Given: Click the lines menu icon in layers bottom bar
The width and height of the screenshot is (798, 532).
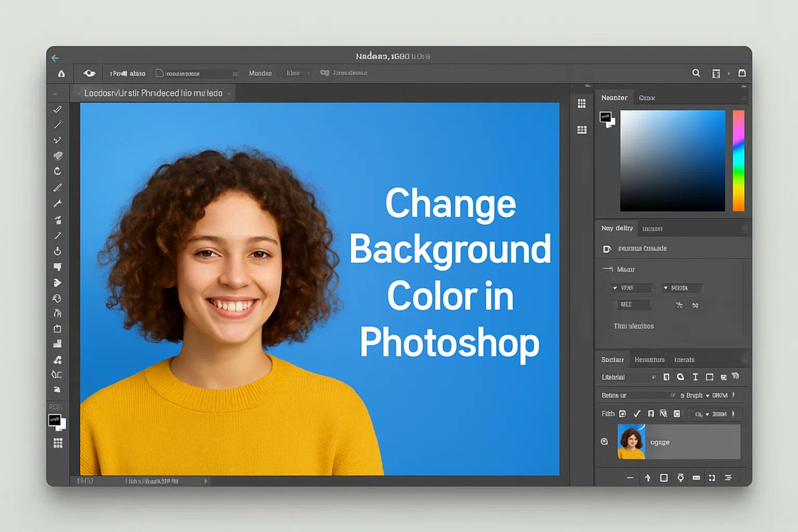Looking at the screenshot, I should click(728, 477).
